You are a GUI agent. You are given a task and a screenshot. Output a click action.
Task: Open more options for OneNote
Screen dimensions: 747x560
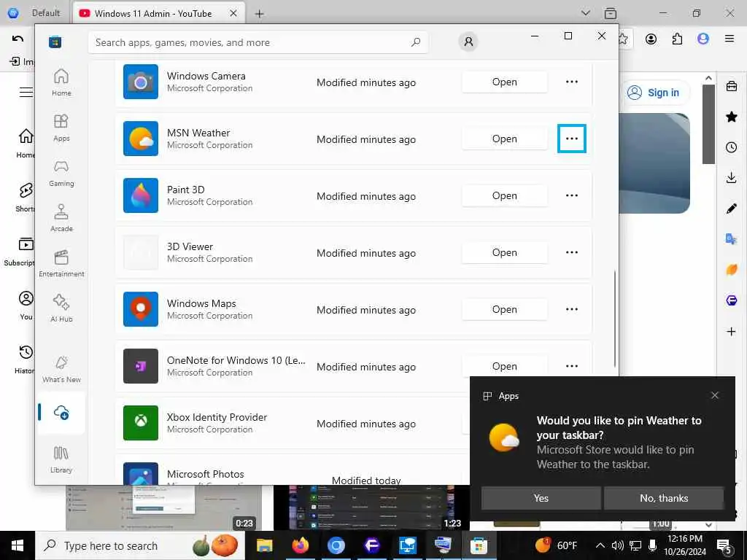point(572,366)
